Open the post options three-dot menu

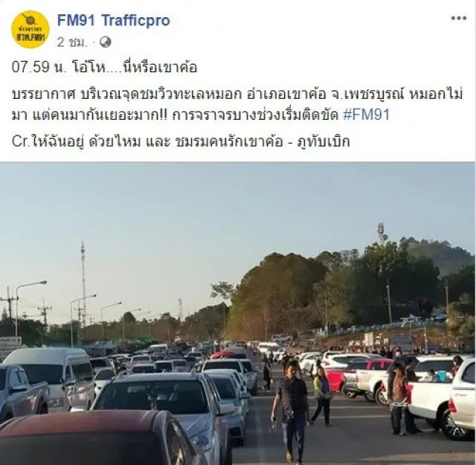pyautogui.click(x=458, y=18)
